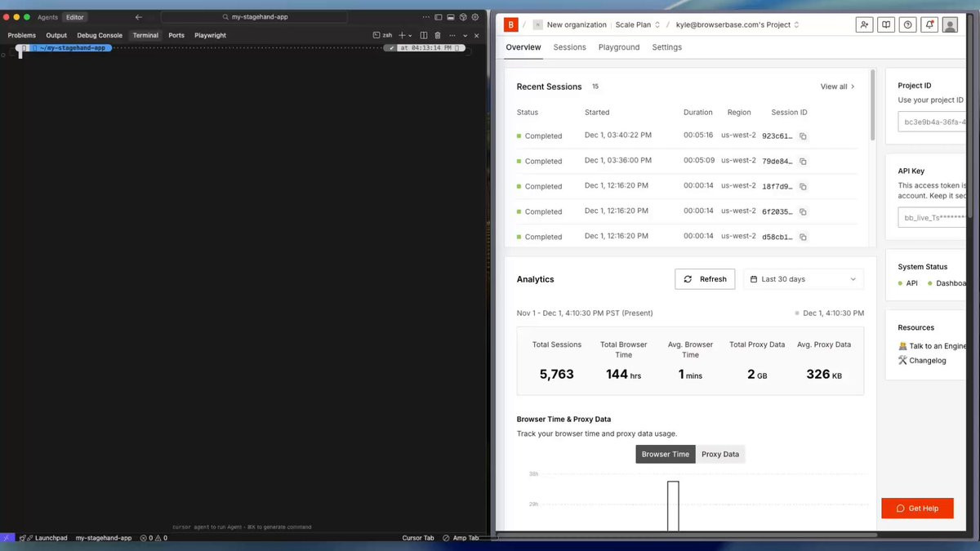The height and width of the screenshot is (551, 980).
Task: Collapse the terminal panel with chevron
Action: (x=465, y=35)
